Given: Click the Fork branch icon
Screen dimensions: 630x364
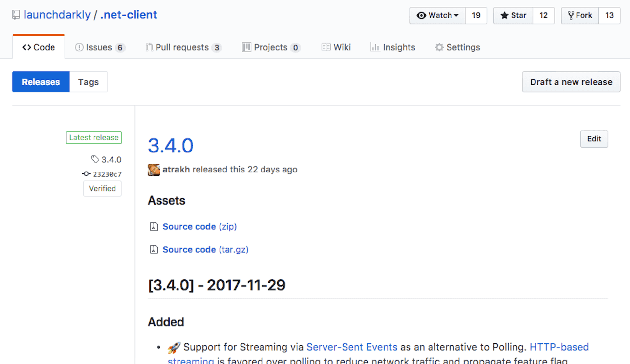Looking at the screenshot, I should (570, 15).
